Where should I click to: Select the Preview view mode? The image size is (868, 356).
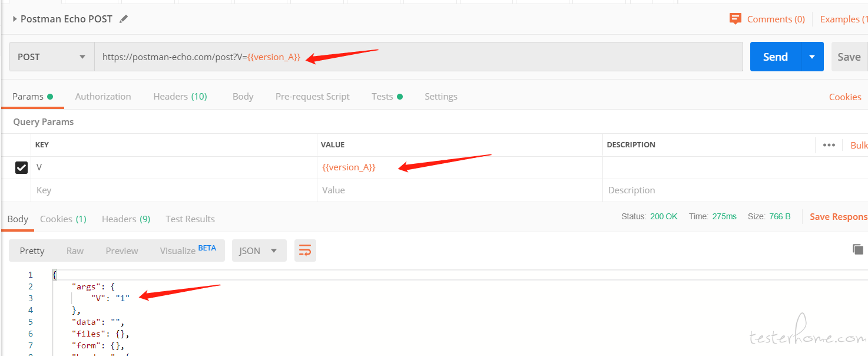tap(122, 250)
